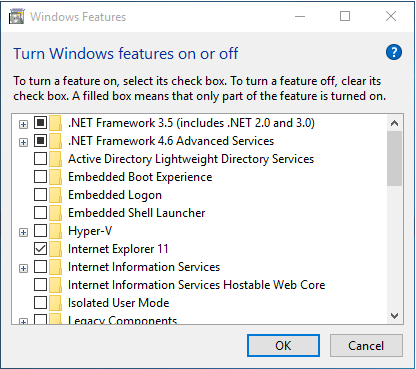Enable Embedded Shell Launcher checkbox
Viewport: 416px width, 369px height.
(x=40, y=212)
